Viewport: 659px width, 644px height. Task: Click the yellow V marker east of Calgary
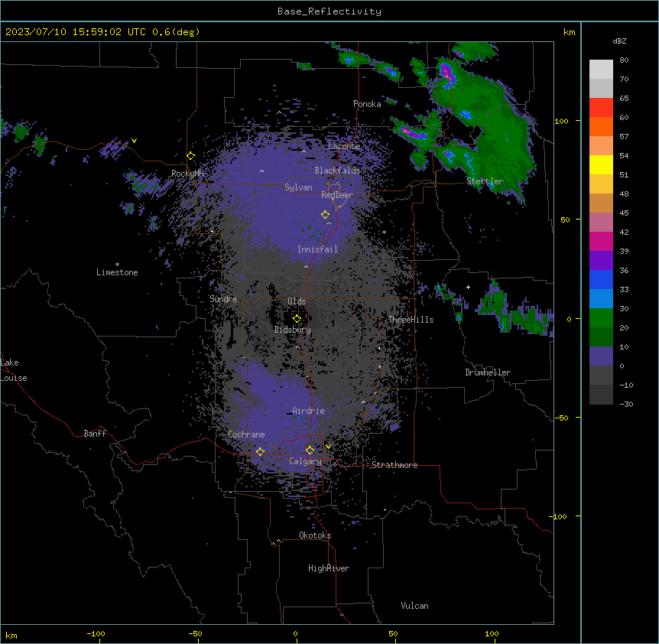click(328, 447)
